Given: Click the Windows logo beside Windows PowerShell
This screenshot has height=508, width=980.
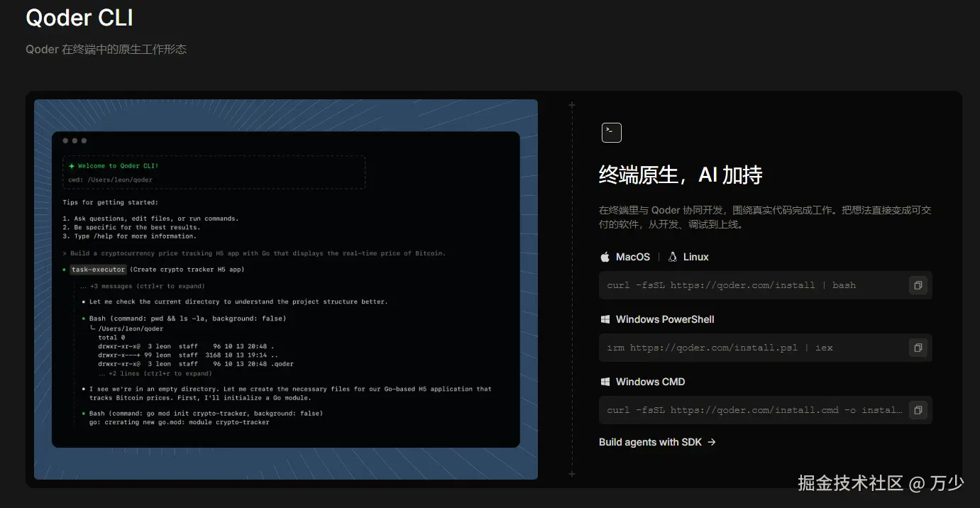Looking at the screenshot, I should (x=605, y=319).
